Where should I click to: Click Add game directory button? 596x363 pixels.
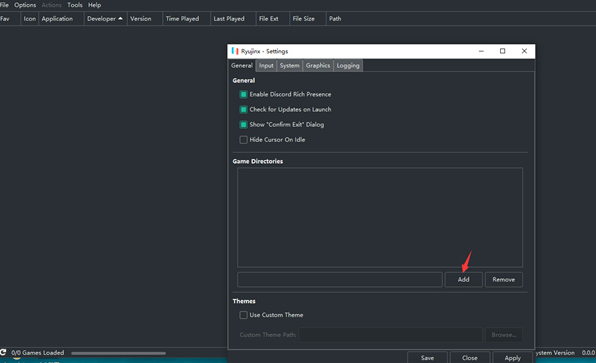coord(463,279)
